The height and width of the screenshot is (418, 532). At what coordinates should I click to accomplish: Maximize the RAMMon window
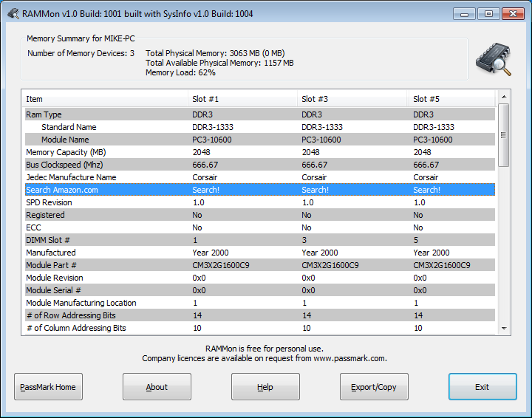(488, 13)
